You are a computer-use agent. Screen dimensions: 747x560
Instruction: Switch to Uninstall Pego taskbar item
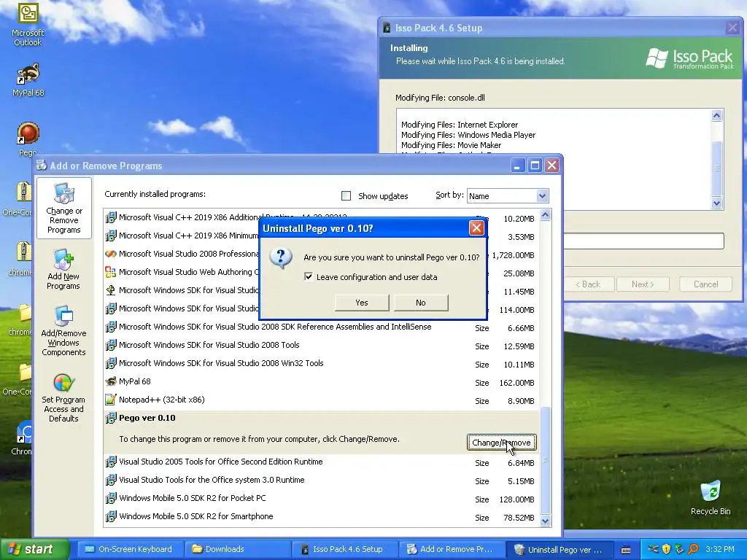click(x=560, y=549)
